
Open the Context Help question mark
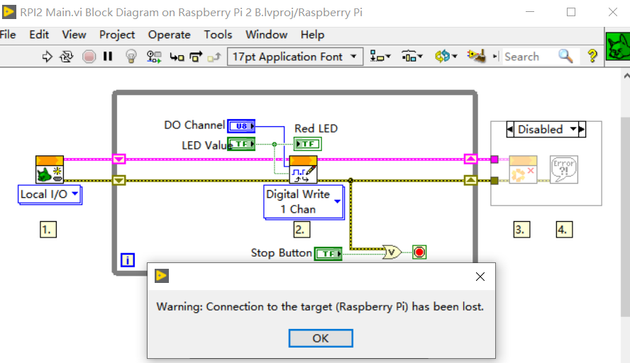[592, 56]
